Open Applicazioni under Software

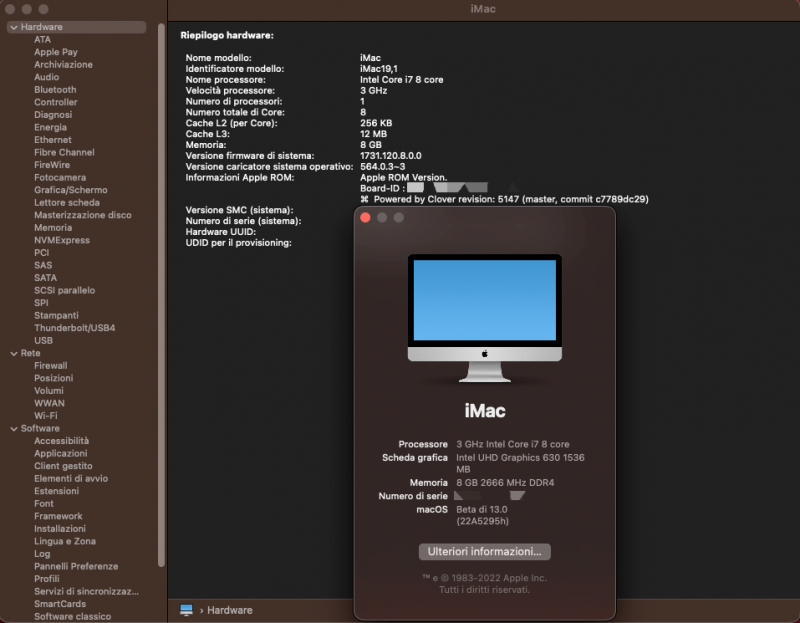[x=61, y=453]
